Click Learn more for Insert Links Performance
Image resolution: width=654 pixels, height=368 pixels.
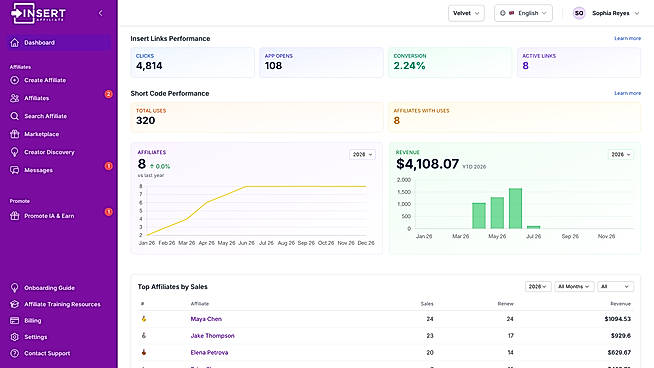(x=627, y=38)
